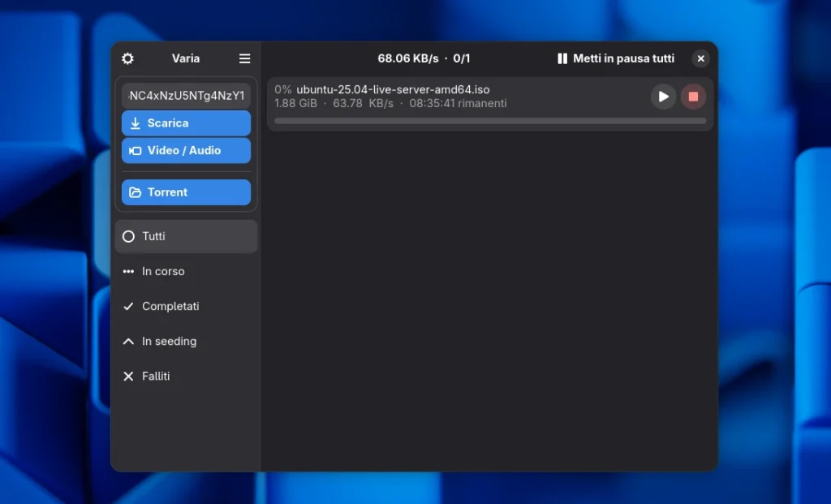831x504 pixels.
Task: Click the ubuntu download progress bar
Action: (489, 120)
